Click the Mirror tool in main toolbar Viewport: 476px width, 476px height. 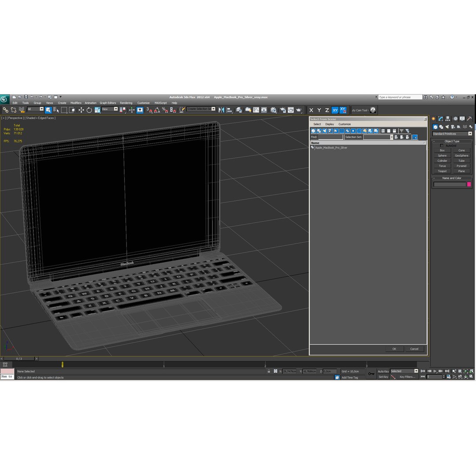221,110
